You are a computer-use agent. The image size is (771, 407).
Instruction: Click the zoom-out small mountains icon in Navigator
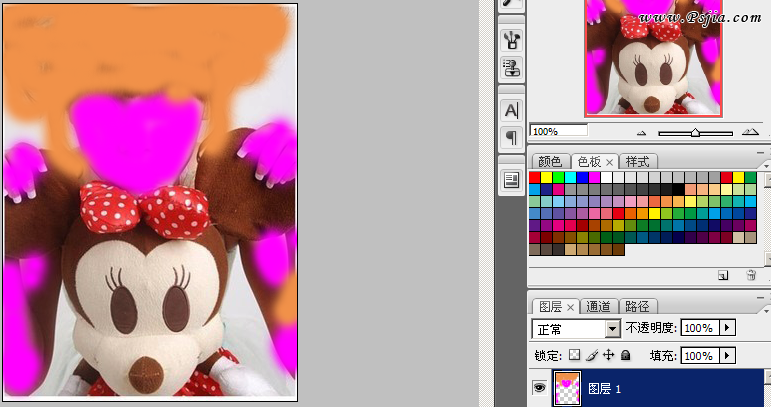point(641,133)
